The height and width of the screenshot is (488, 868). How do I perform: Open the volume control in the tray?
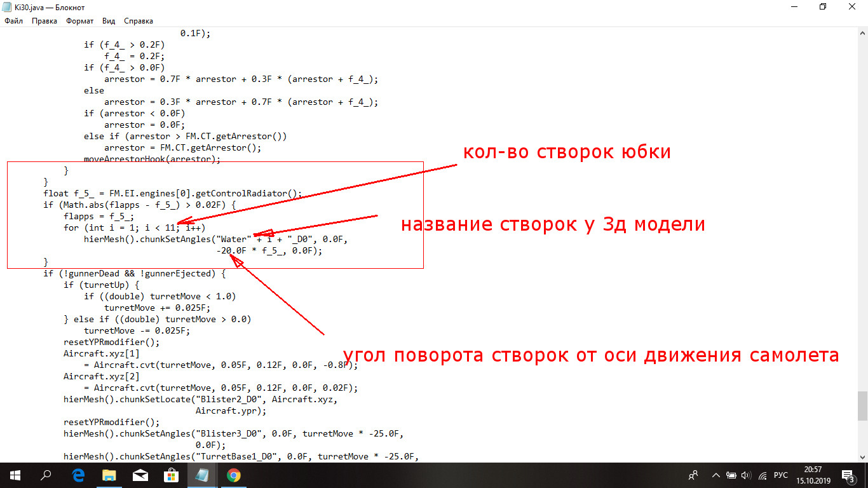[x=746, y=475]
